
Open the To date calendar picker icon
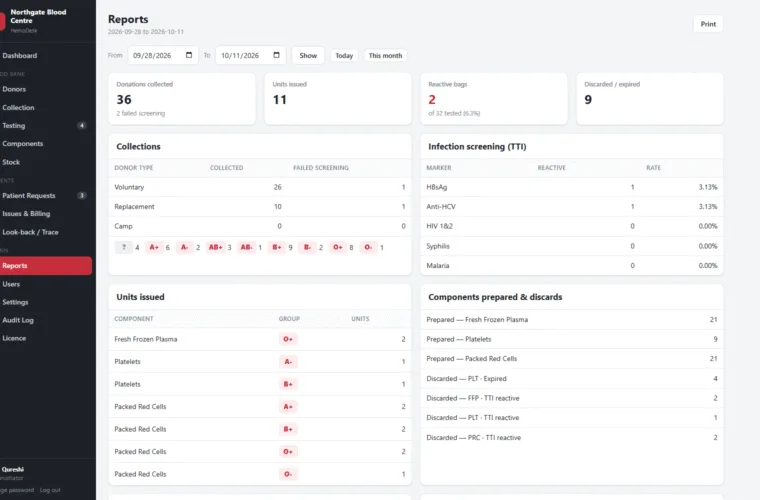pos(276,55)
